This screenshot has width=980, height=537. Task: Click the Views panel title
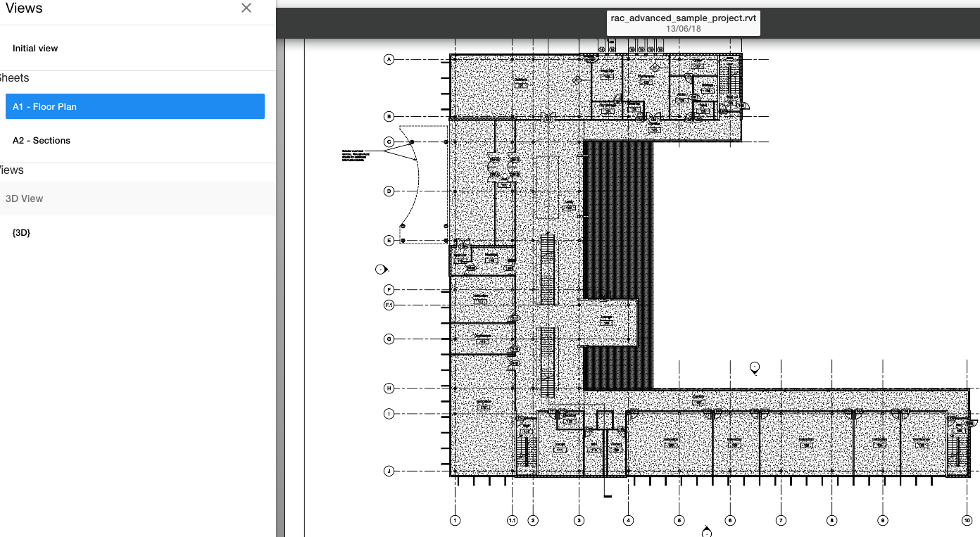point(24,8)
